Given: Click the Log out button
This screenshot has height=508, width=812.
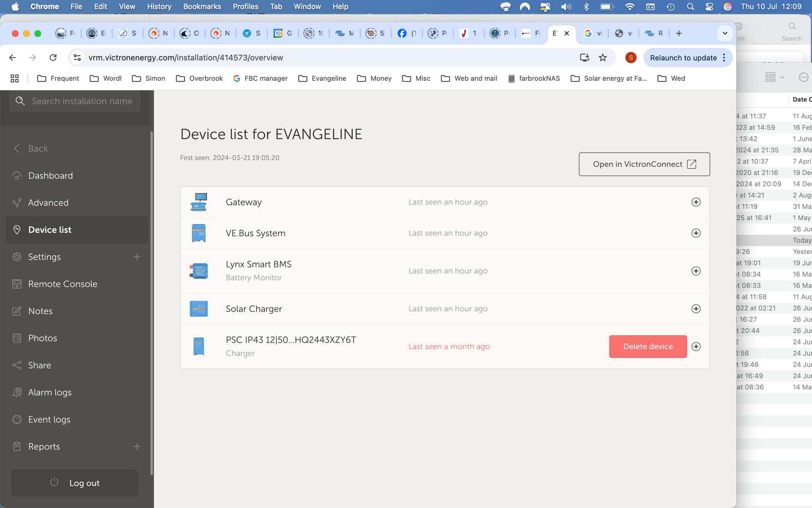Looking at the screenshot, I should pyautogui.click(x=74, y=483).
